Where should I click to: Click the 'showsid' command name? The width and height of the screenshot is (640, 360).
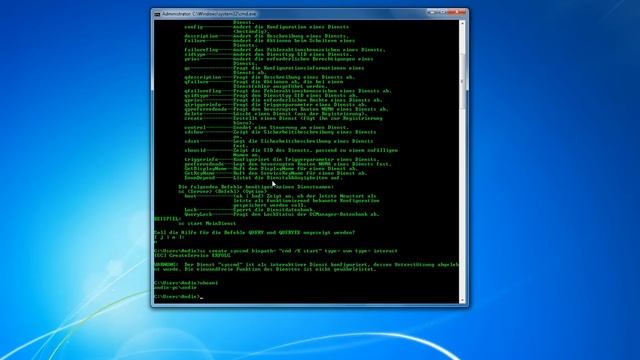point(195,150)
